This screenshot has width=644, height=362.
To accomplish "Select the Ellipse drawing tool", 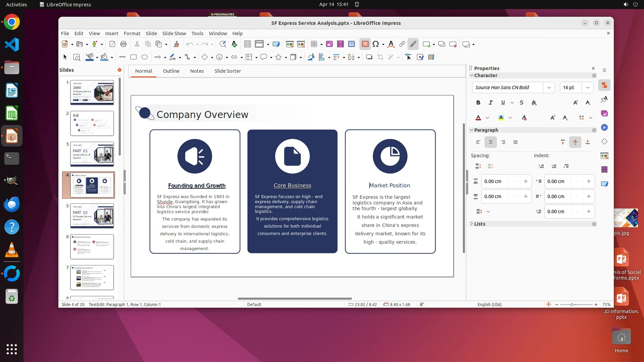I will 145,57.
